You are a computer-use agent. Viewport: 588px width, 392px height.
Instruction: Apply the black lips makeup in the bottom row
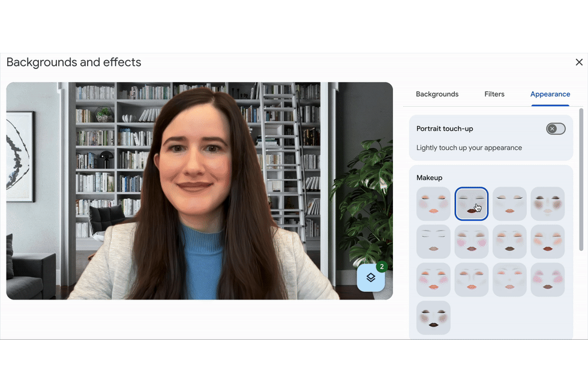point(433,318)
